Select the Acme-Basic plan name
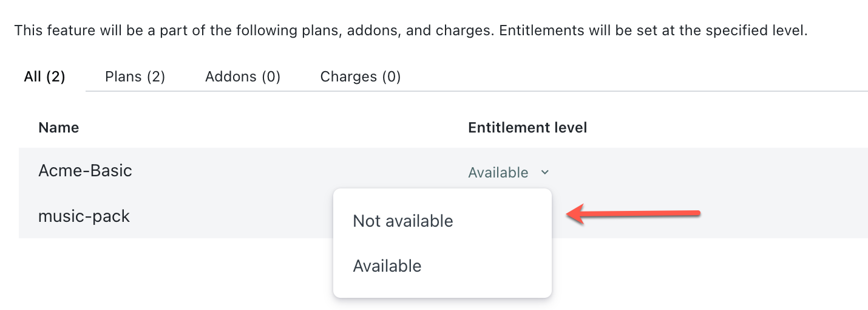This screenshot has width=868, height=310. [85, 171]
